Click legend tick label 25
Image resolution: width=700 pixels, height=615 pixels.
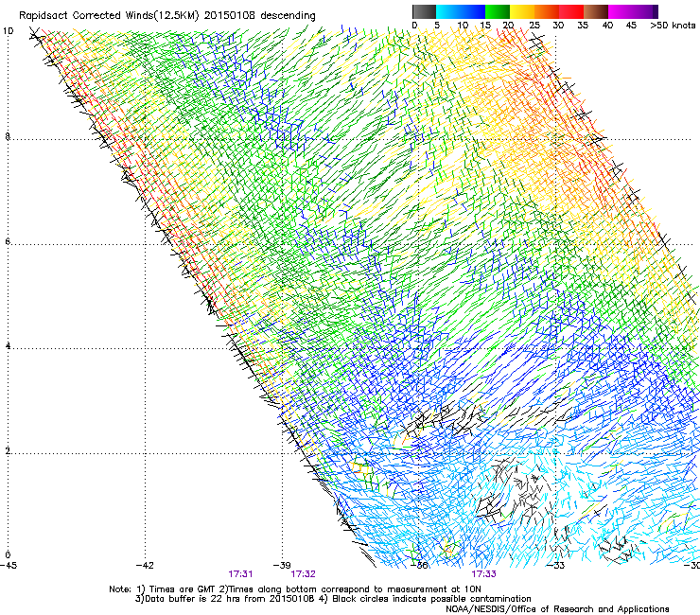534,26
